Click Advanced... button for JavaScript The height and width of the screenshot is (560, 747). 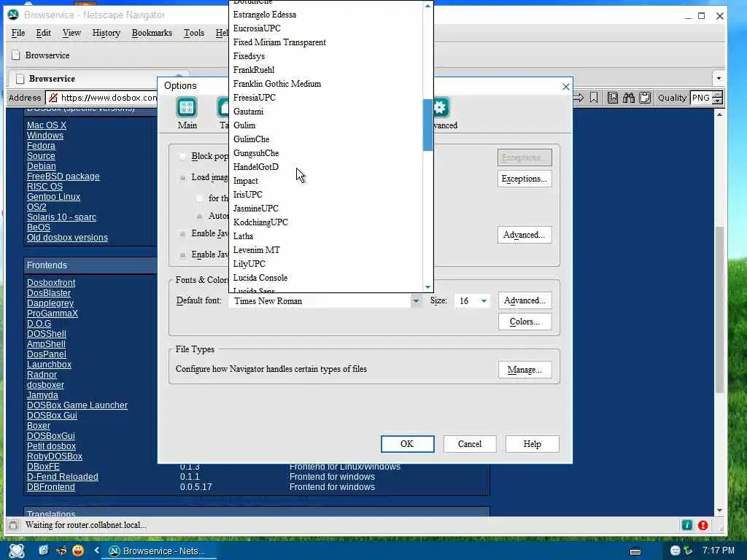click(524, 235)
